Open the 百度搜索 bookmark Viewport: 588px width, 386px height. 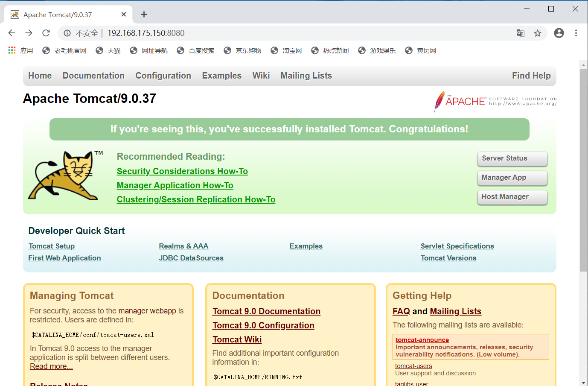(196, 50)
